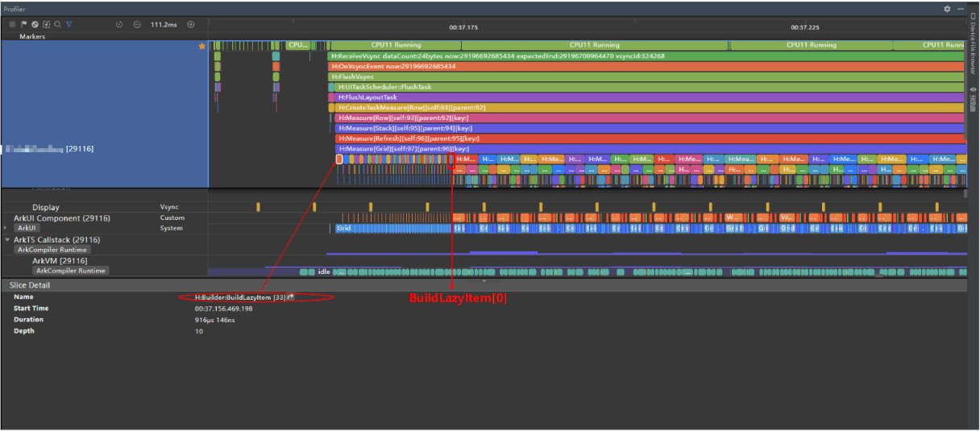
Task: Toggle the blue filter funnel icon
Action: pyautogui.click(x=69, y=24)
